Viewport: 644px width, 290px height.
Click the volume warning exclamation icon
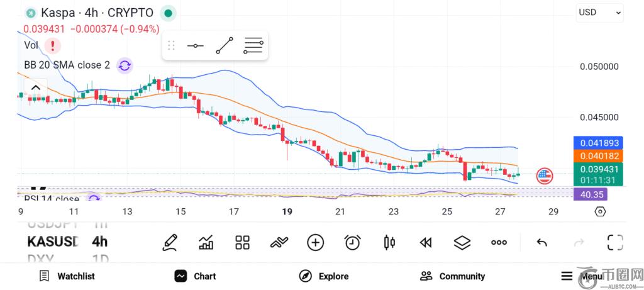(53, 45)
